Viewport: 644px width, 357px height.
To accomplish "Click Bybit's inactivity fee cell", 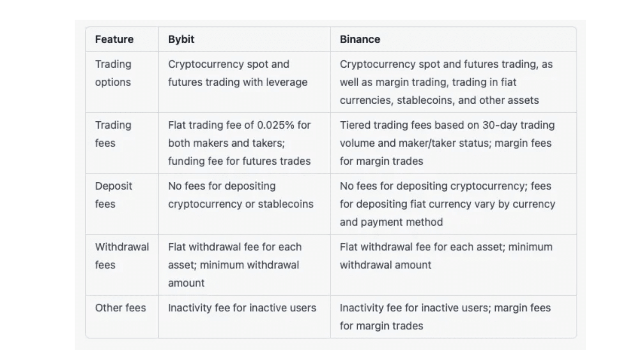I will tap(242, 308).
